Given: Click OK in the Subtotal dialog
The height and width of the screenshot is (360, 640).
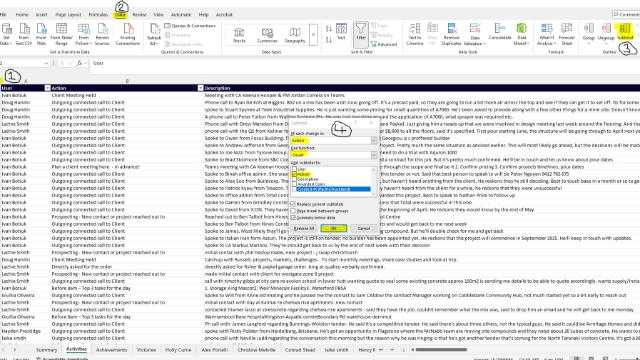Looking at the screenshot, I should pyautogui.click(x=333, y=229).
